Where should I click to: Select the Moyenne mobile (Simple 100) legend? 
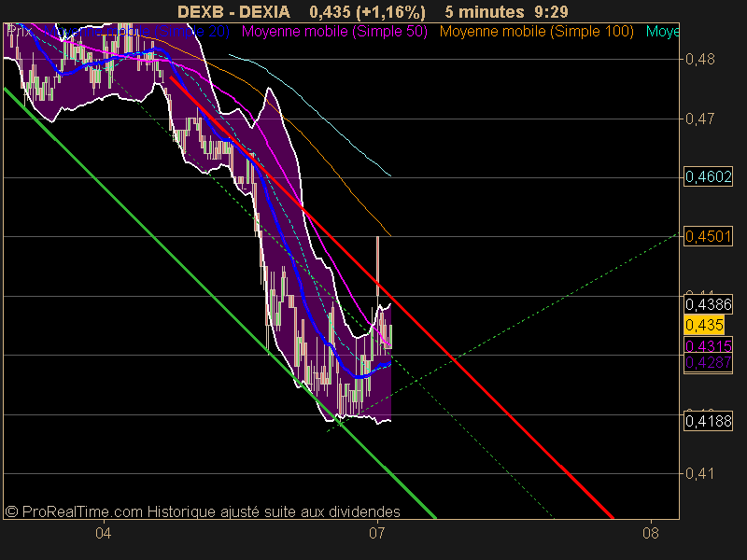pos(536,32)
